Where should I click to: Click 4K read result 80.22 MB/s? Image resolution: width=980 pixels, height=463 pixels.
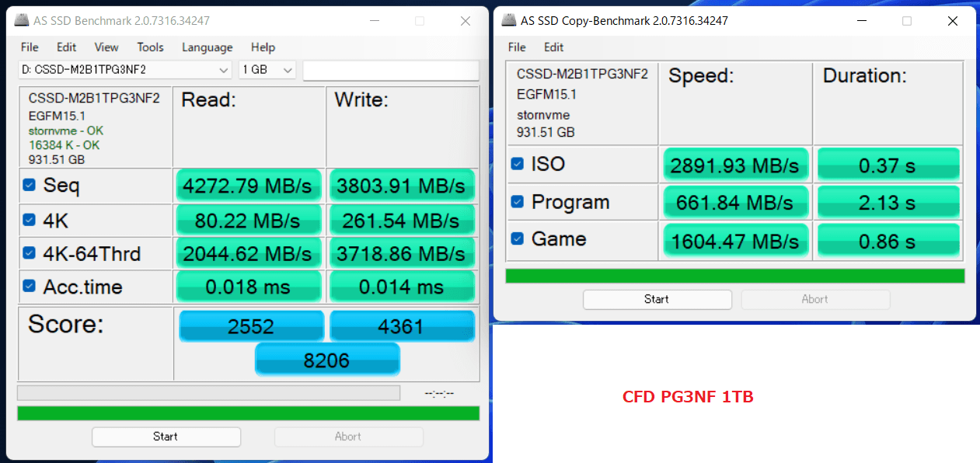[249, 220]
